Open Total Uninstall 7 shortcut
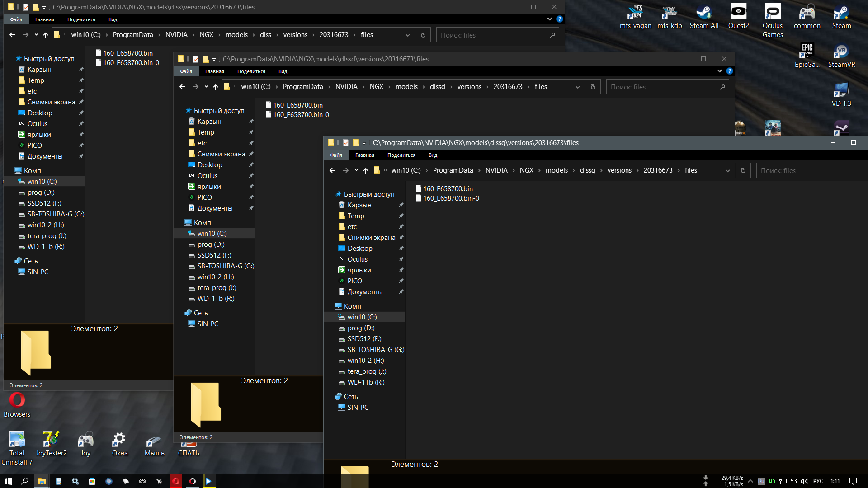Image resolution: width=868 pixels, height=488 pixels. coord(17,448)
